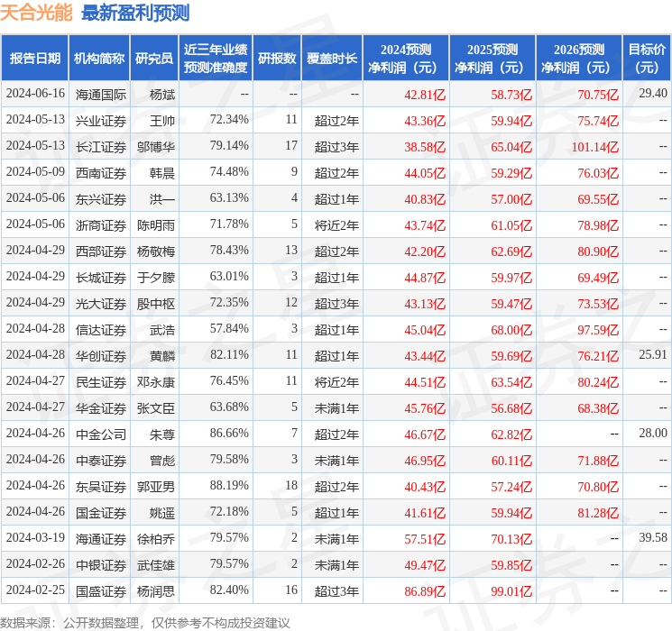
Task: Click the 光大证券 institution cell
Action: pos(101,303)
